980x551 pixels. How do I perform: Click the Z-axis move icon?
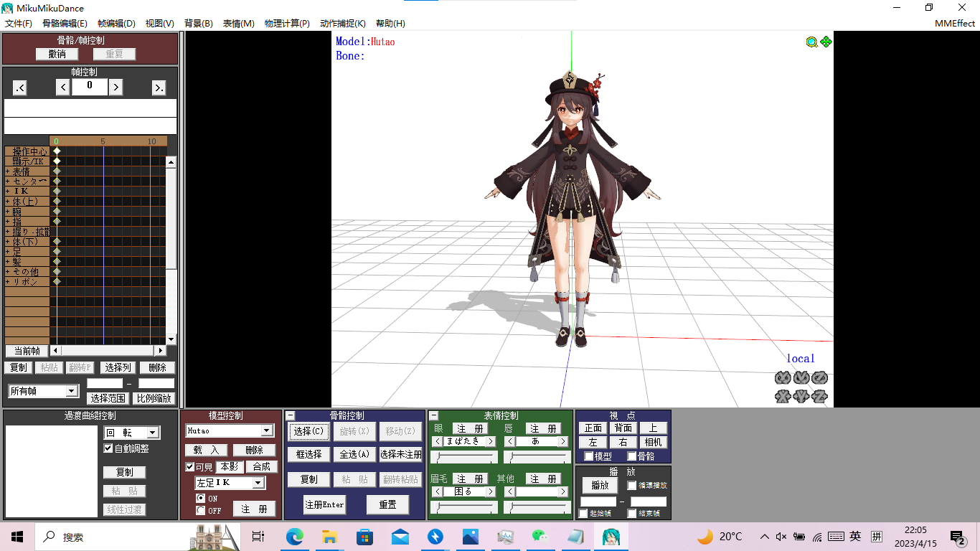point(819,396)
